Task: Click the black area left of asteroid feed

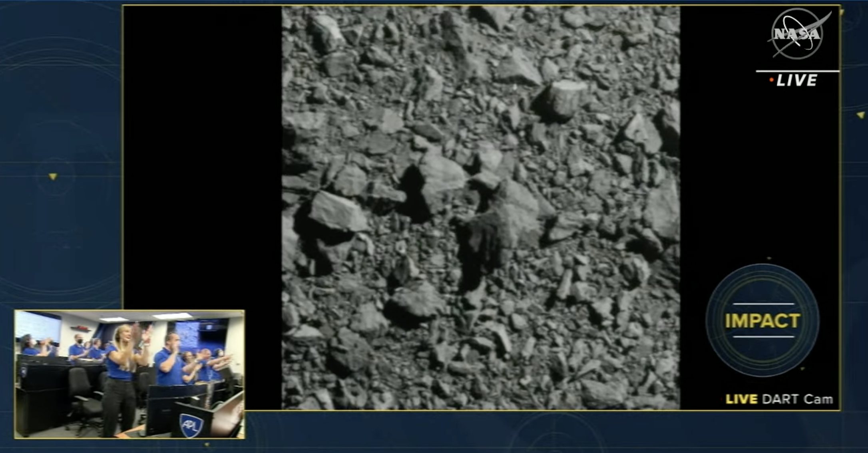Action: click(x=202, y=160)
